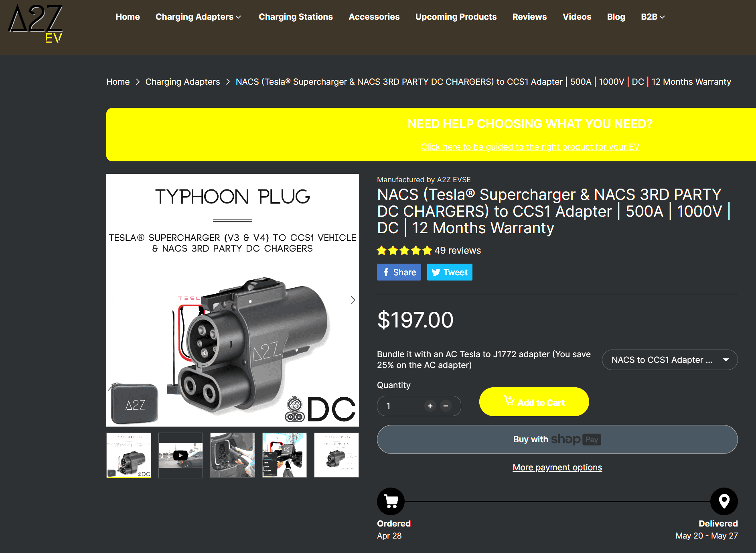The width and height of the screenshot is (756, 553).
Task: Increase quantity with plus button
Action: coord(430,406)
